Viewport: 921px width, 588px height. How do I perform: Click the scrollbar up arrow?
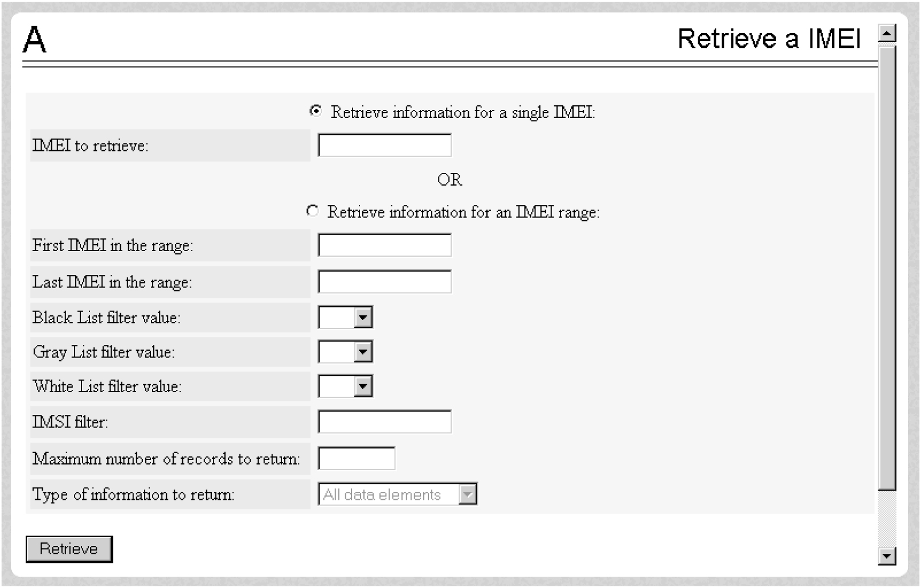(x=887, y=34)
